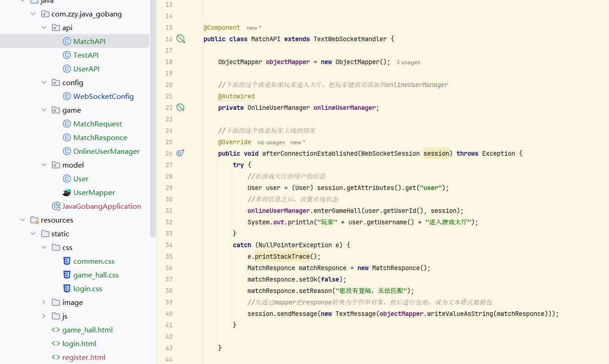Click the game_hall.css file icon

[x=66, y=275]
